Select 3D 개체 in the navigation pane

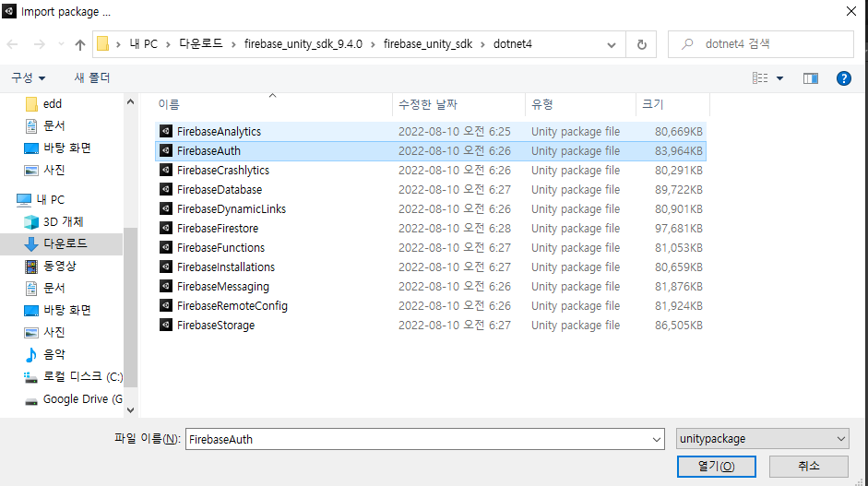coord(54,222)
